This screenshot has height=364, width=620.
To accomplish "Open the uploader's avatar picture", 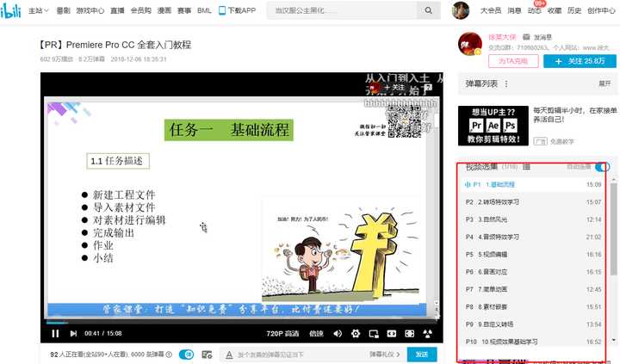I will click(x=470, y=44).
